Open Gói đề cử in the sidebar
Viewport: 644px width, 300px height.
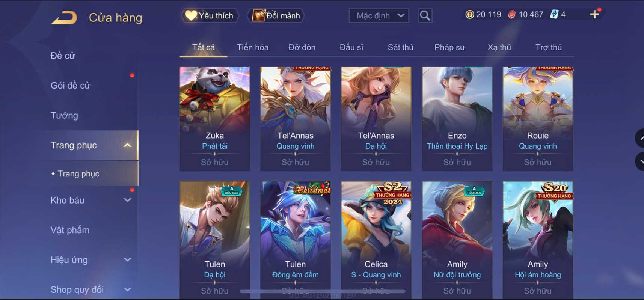tap(71, 85)
